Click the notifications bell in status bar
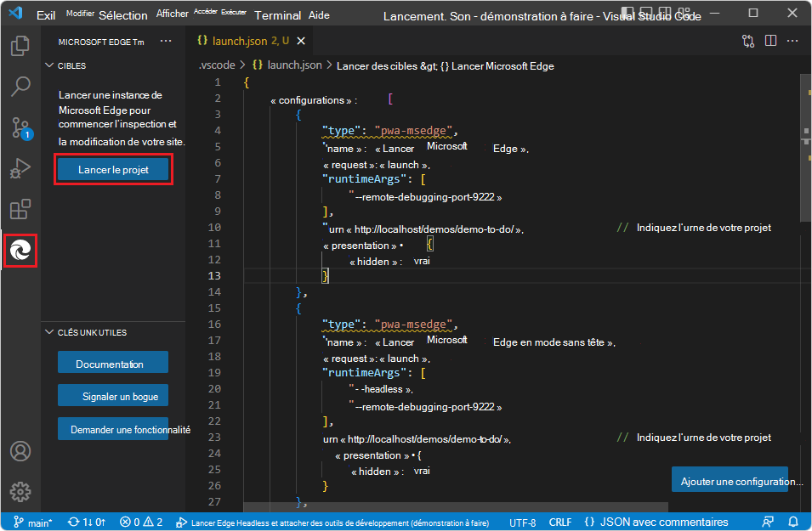The width and height of the screenshot is (812, 531). (792, 522)
